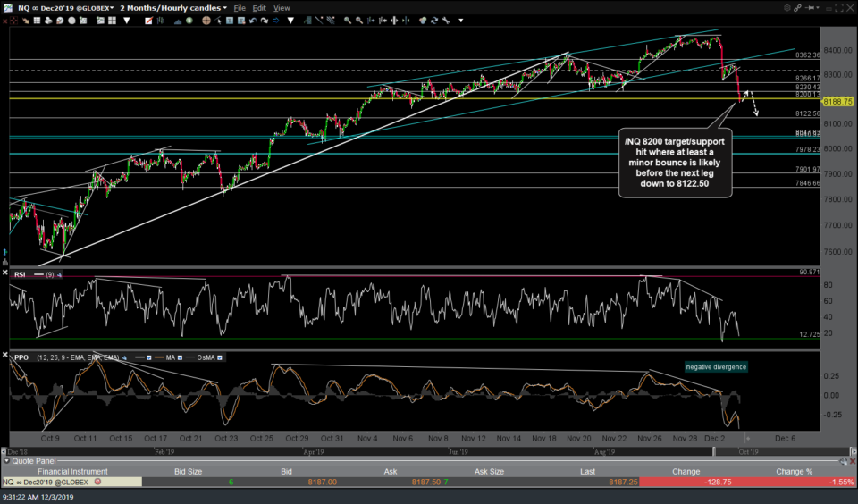858x504 pixels.
Task: Click the green dollar circle icon
Action: pos(189,21)
